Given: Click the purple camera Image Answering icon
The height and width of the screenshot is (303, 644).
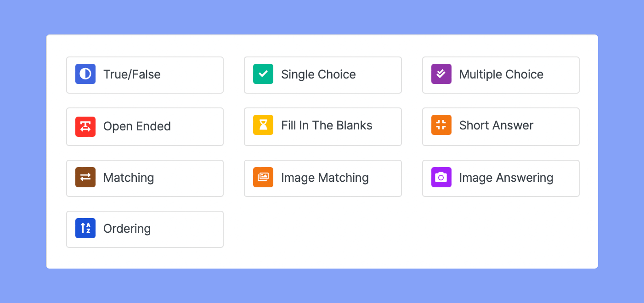Looking at the screenshot, I should (441, 178).
